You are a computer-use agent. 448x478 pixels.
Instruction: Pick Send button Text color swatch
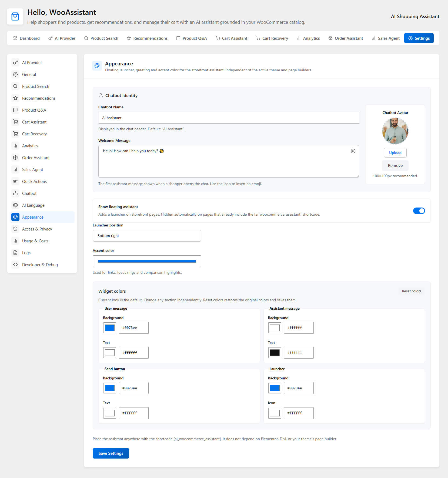(x=110, y=413)
